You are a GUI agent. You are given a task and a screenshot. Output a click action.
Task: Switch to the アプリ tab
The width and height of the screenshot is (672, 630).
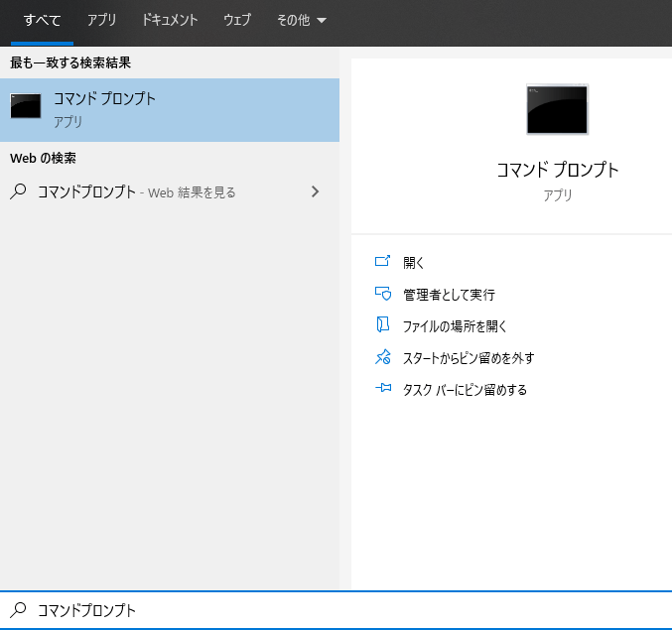tap(101, 20)
